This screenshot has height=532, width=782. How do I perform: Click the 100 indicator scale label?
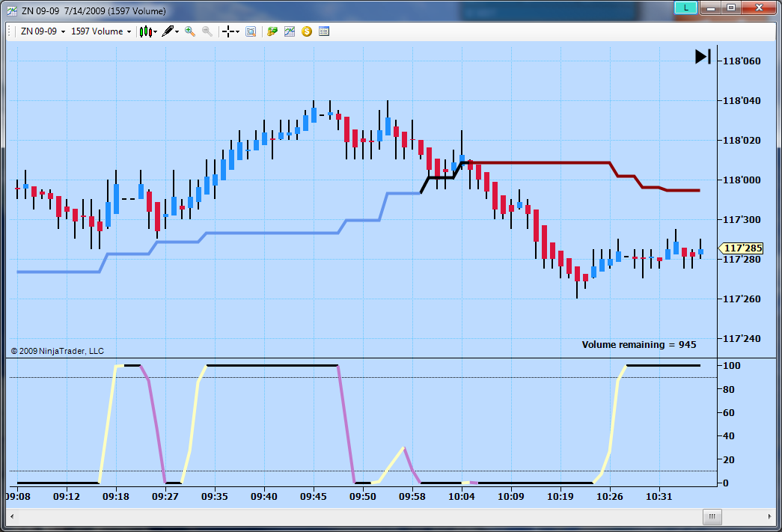(x=732, y=365)
